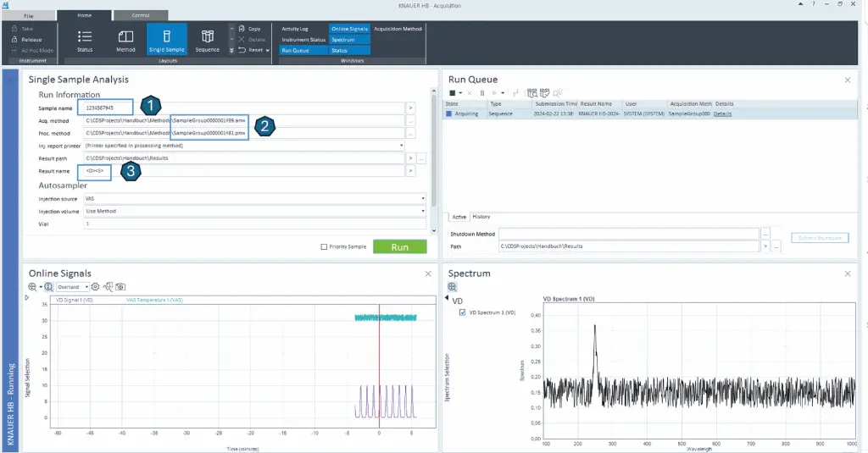Open the resume dropdown arrow in Run Queue
Image resolution: width=868 pixels, height=453 pixels.
point(503,93)
